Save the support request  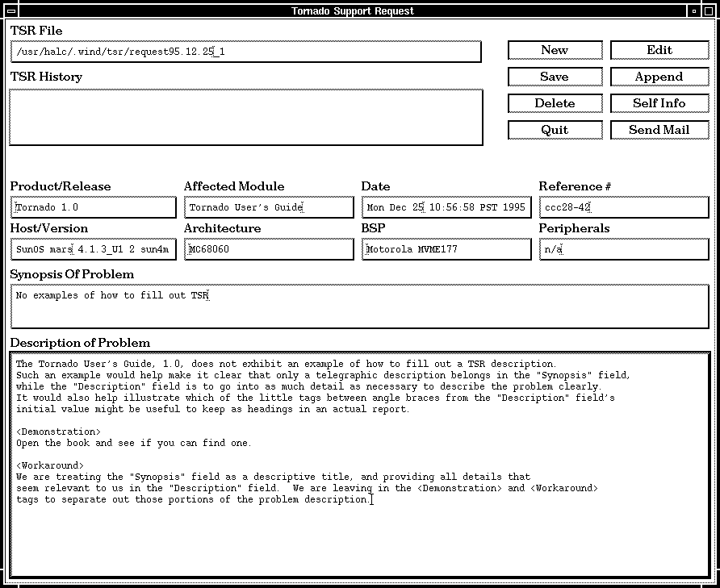(x=555, y=77)
